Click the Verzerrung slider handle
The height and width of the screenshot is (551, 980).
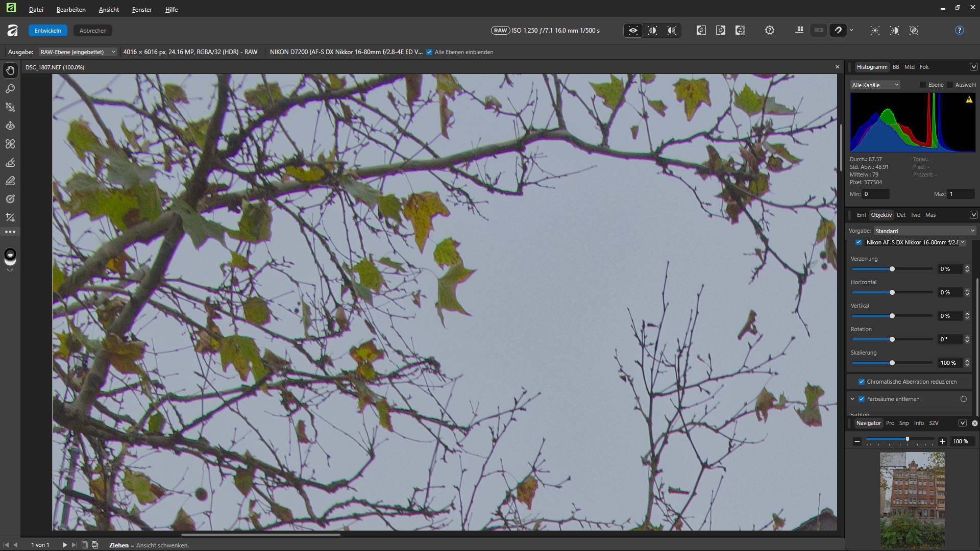coord(892,269)
